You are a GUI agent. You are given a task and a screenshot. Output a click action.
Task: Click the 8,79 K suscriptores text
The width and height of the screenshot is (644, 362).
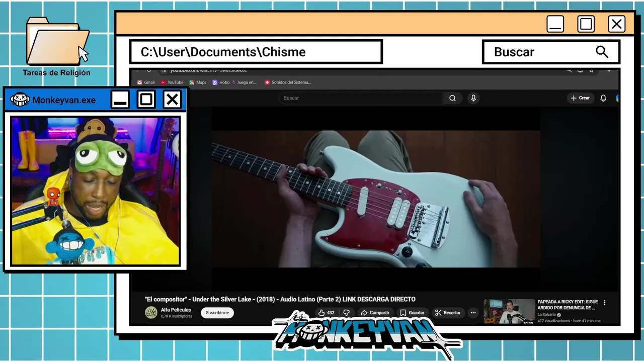(177, 317)
